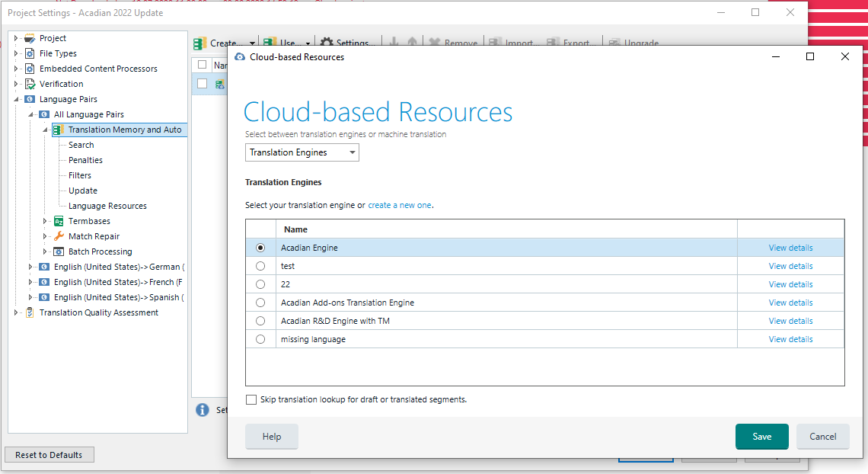Open the Translation Engines dropdown
Screen dimensions: 868x474
(x=302, y=152)
